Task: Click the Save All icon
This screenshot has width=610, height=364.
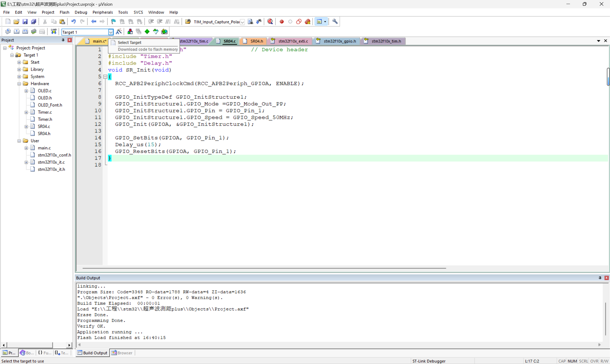Action: point(34,22)
